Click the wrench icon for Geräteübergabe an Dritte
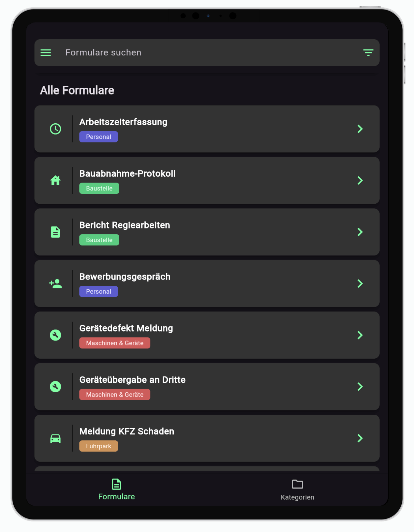Viewport: 414px width, 532px height. [55, 387]
